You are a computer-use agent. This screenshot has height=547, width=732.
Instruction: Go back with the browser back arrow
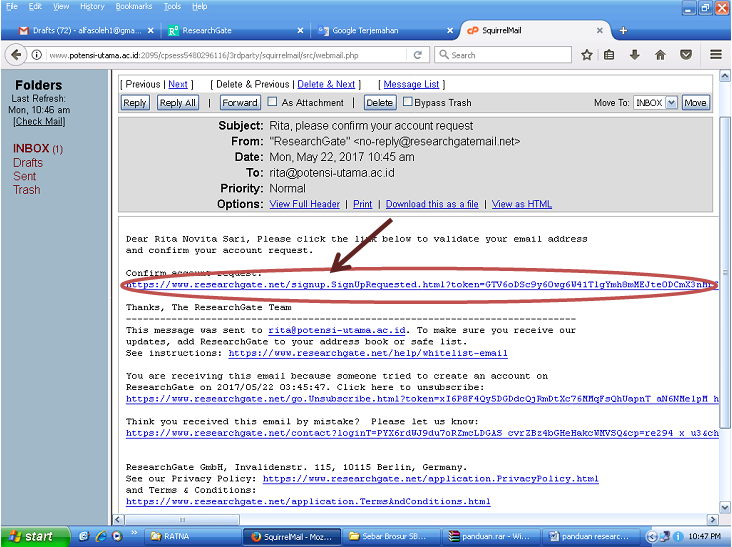click(x=15, y=55)
